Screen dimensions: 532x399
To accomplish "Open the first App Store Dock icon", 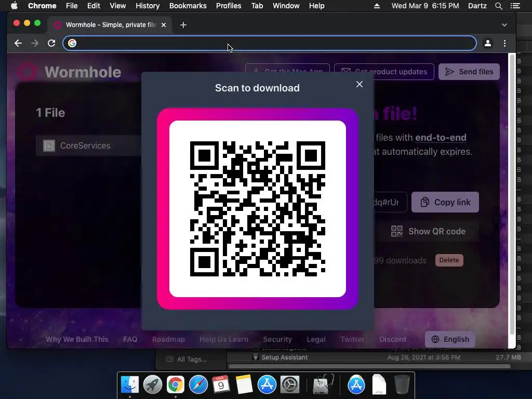I will click(267, 384).
